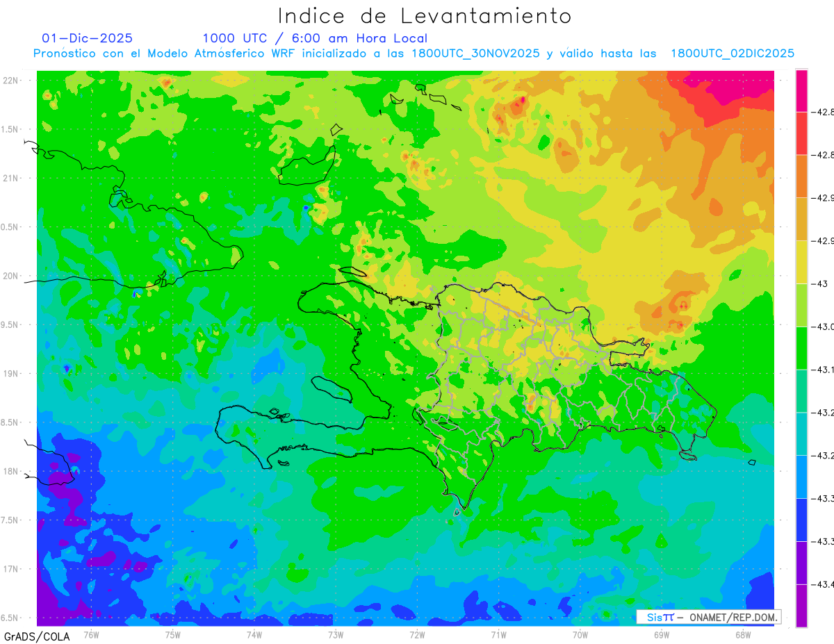834x644 pixels.
Task: Click the "20N" latitude label
Action: point(10,276)
